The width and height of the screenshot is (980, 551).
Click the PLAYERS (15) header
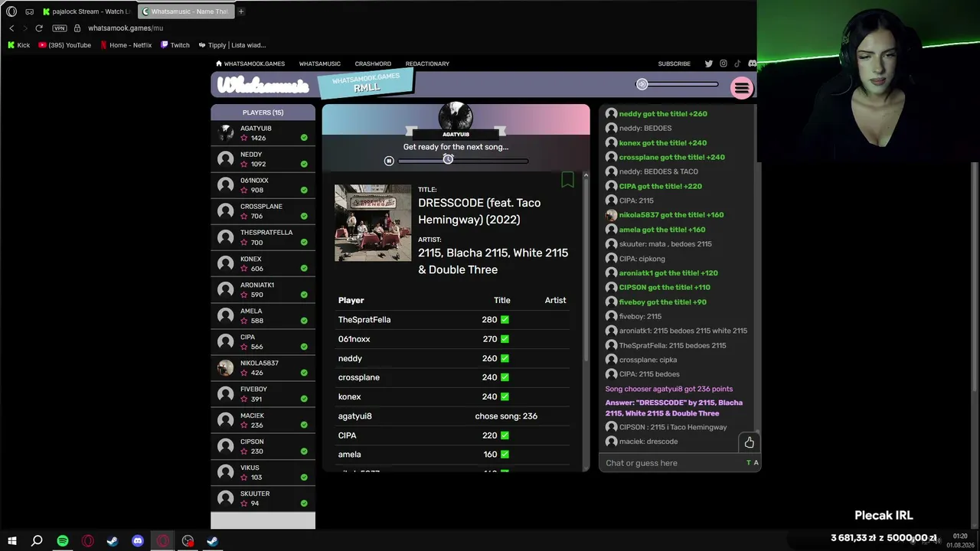tap(263, 112)
